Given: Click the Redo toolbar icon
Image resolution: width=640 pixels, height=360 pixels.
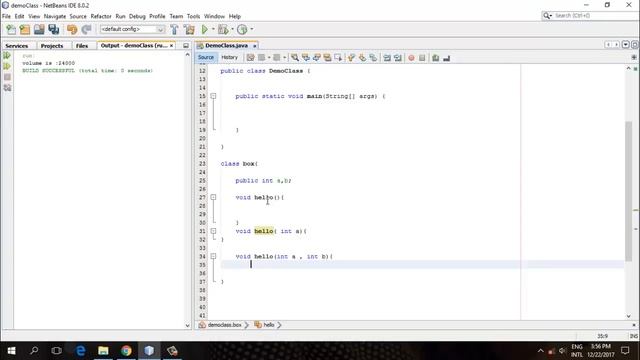Looking at the screenshot, I should (86, 29).
